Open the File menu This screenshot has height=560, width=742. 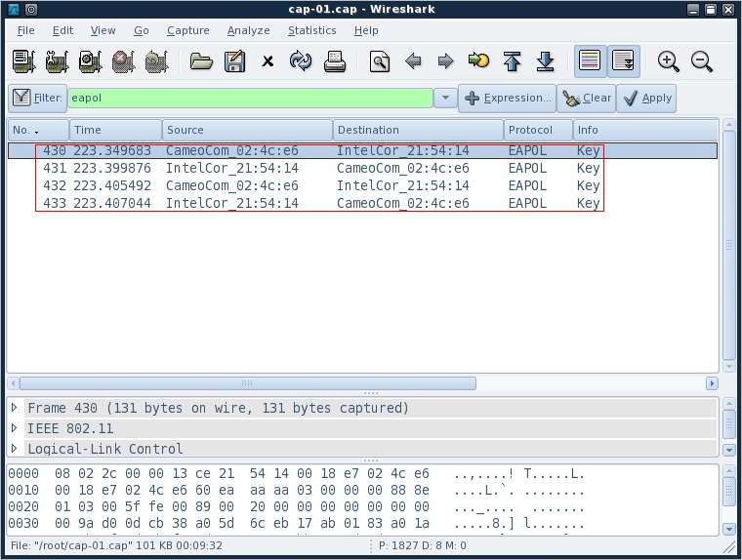[25, 30]
